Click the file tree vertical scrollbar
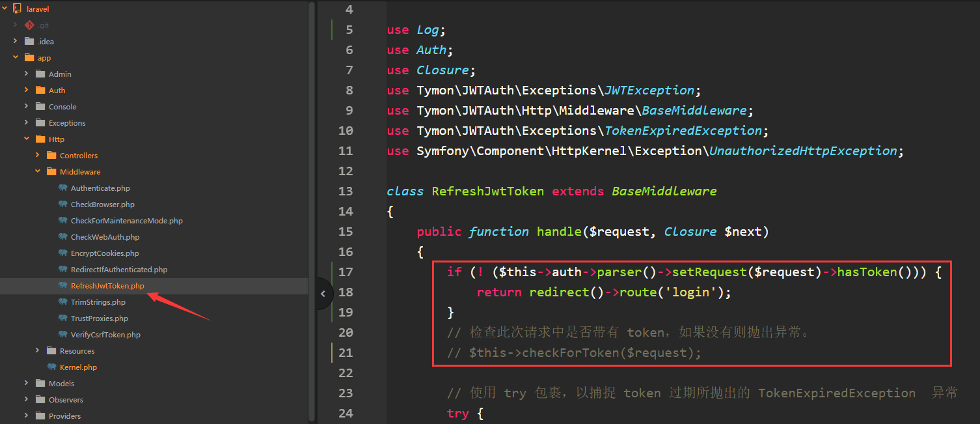The height and width of the screenshot is (424, 980). point(312,212)
